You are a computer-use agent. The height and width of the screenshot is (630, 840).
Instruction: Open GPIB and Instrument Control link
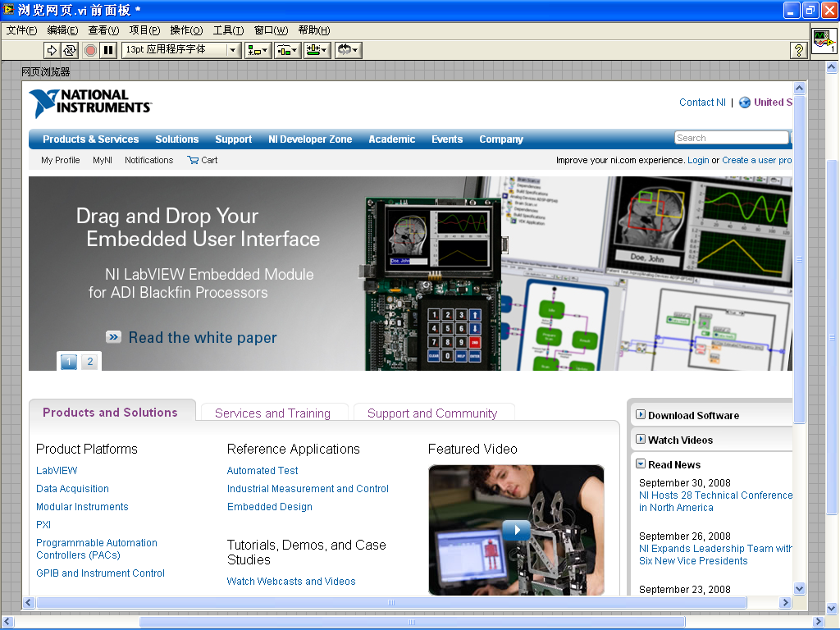(101, 573)
